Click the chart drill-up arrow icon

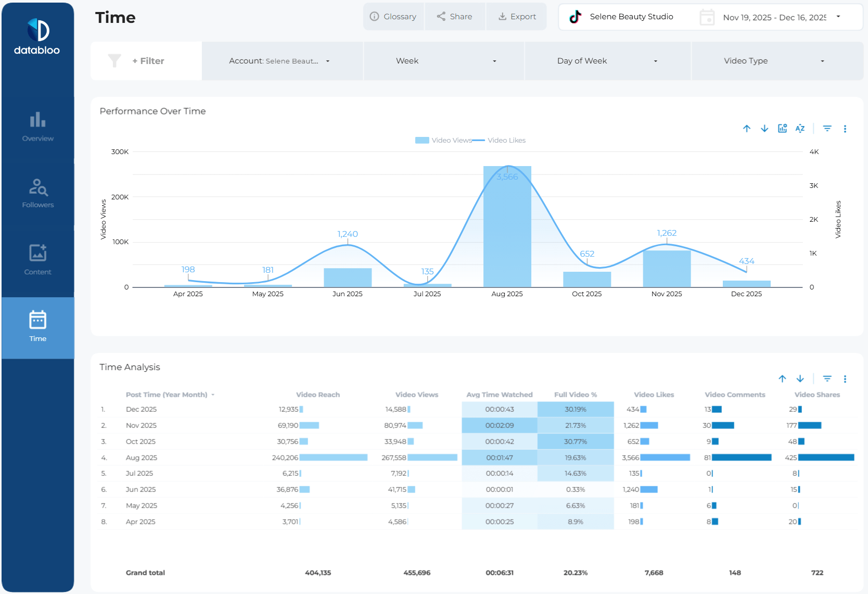pos(747,129)
